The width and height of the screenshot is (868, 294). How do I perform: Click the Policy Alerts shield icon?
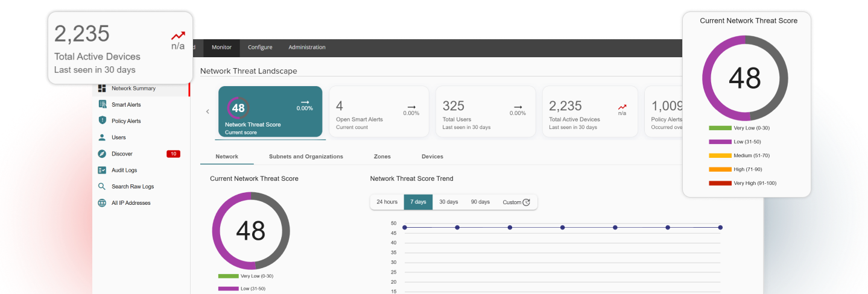[x=102, y=121]
